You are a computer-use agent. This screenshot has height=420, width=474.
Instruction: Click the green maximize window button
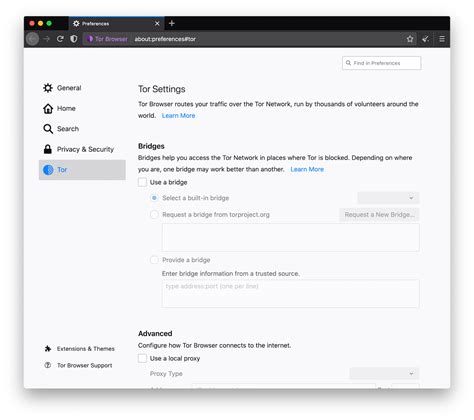(x=49, y=23)
